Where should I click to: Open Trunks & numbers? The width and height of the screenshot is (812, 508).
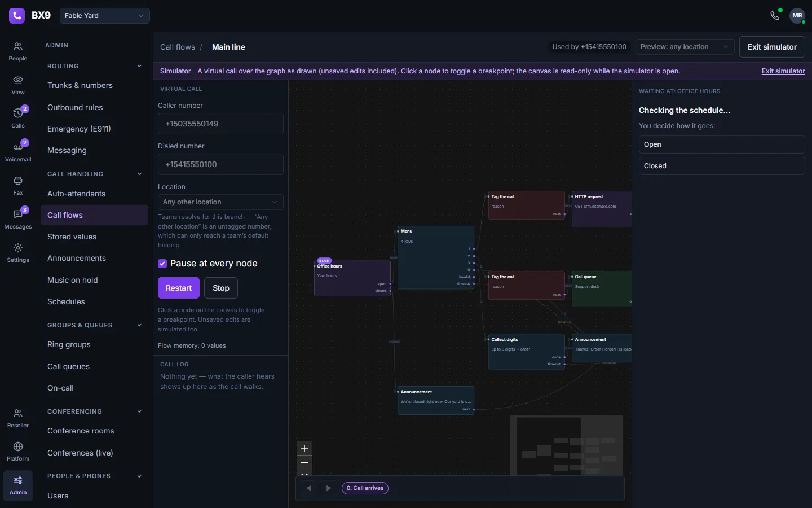point(94,86)
